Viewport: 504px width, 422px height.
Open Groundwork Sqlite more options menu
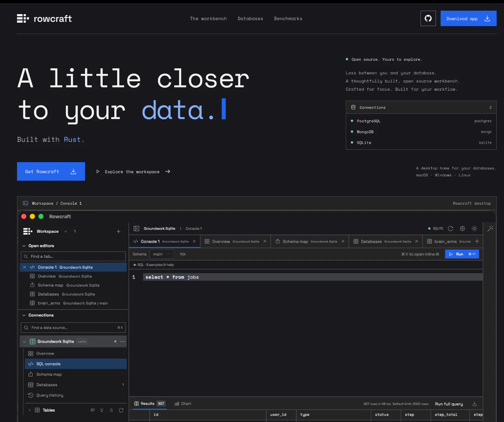[x=123, y=341]
